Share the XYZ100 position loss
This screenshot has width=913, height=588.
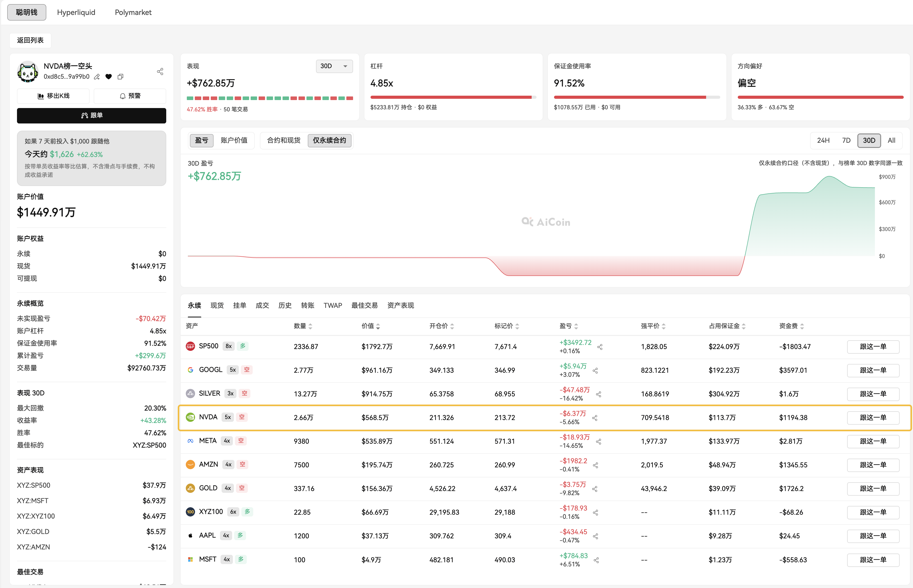point(595,512)
